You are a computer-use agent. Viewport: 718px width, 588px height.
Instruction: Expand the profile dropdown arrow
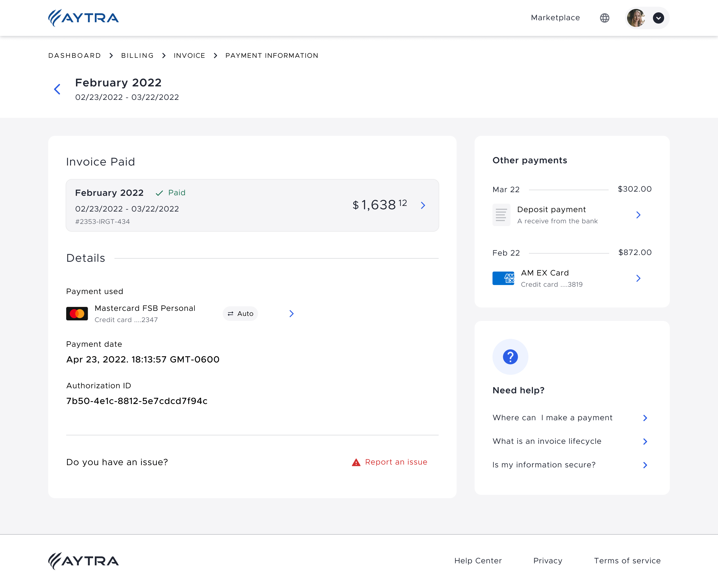pyautogui.click(x=658, y=18)
